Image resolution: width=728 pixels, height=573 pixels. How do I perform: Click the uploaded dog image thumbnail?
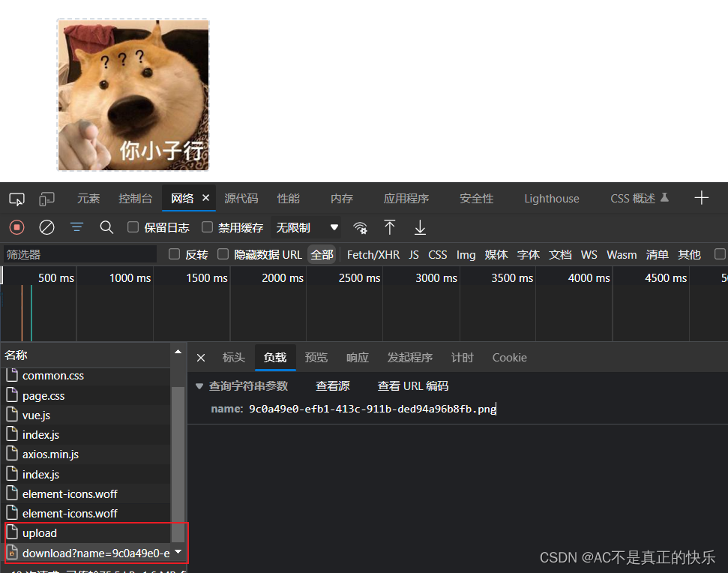(x=133, y=95)
